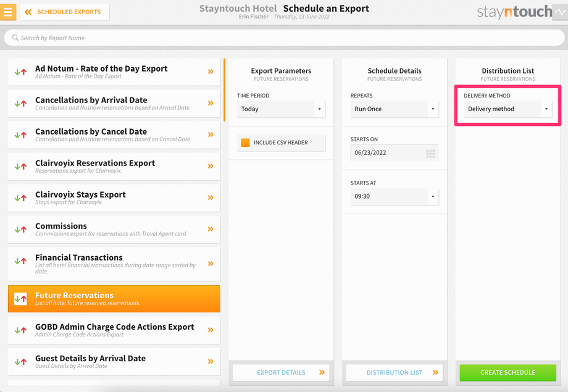Image resolution: width=568 pixels, height=392 pixels.
Task: Click the Distribution List button at bottom
Action: 395,372
